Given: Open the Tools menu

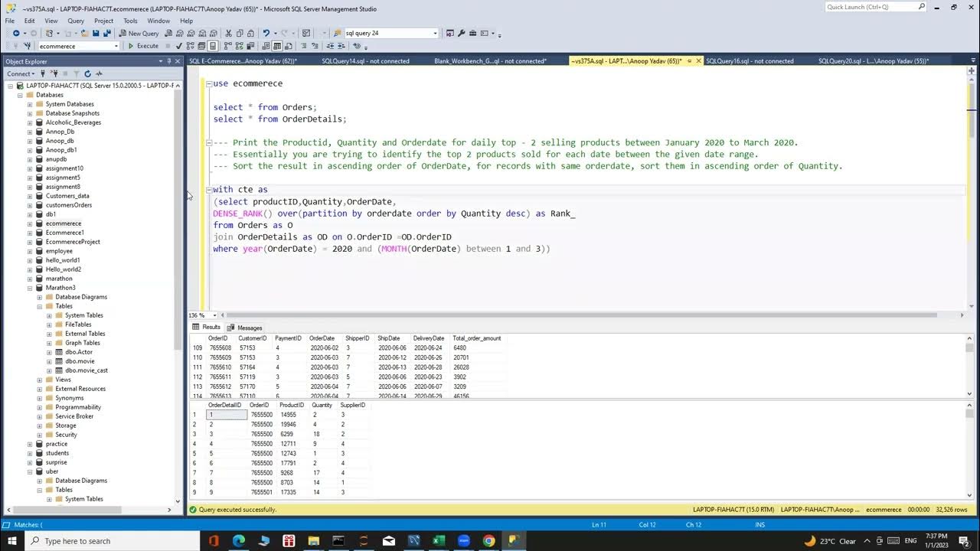Looking at the screenshot, I should pyautogui.click(x=131, y=21).
